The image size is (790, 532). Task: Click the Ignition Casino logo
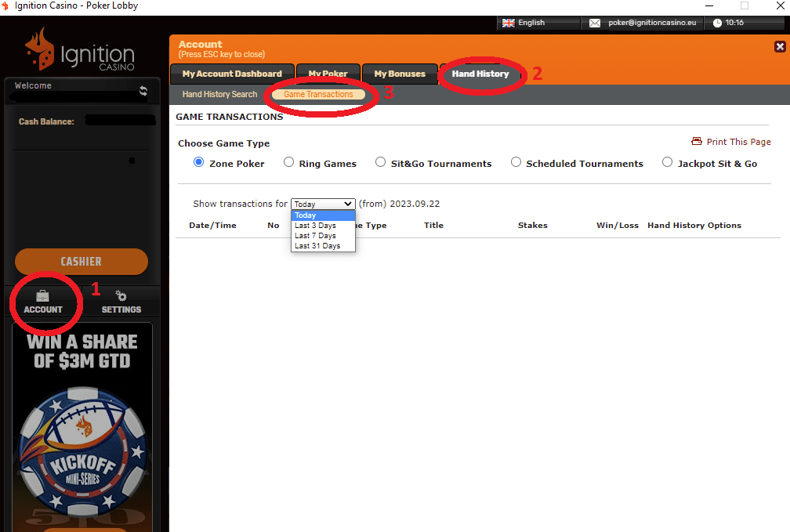pos(80,49)
